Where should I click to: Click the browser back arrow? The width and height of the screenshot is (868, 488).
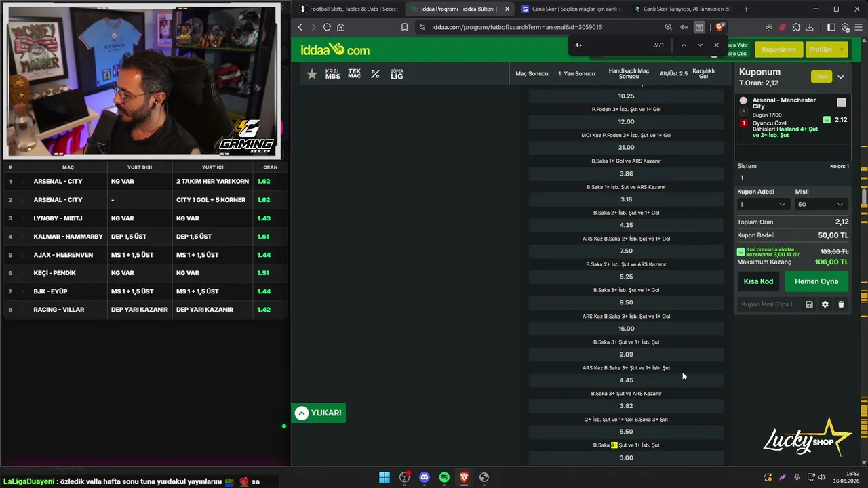300,27
